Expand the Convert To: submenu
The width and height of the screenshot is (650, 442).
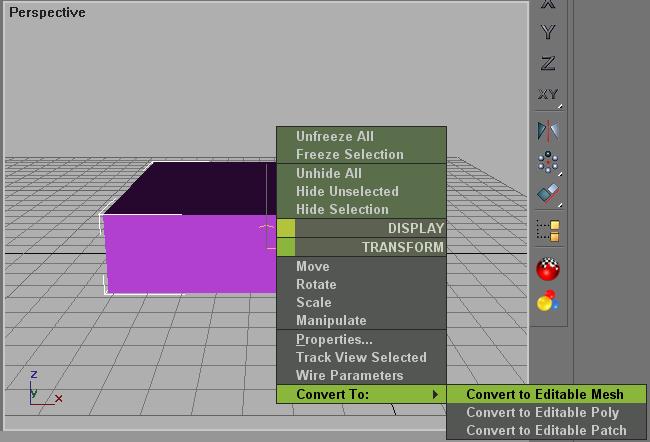361,394
